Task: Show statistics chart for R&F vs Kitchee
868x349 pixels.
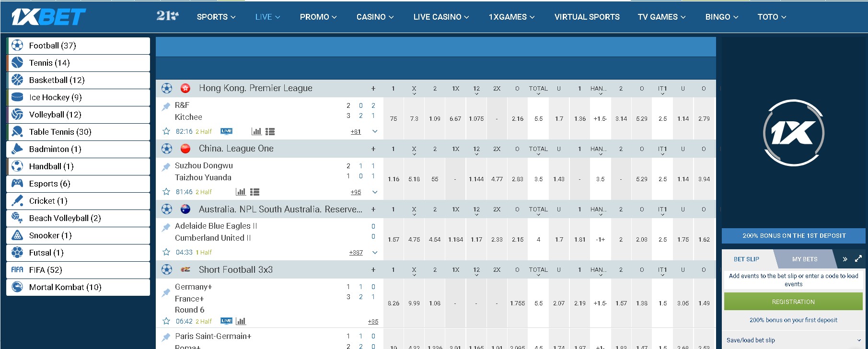Action: [256, 131]
